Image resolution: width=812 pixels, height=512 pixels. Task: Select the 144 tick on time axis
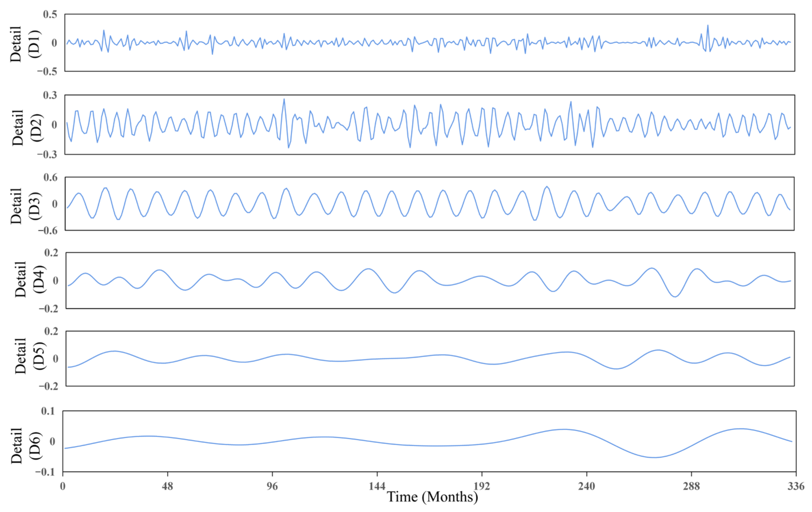coord(377,486)
